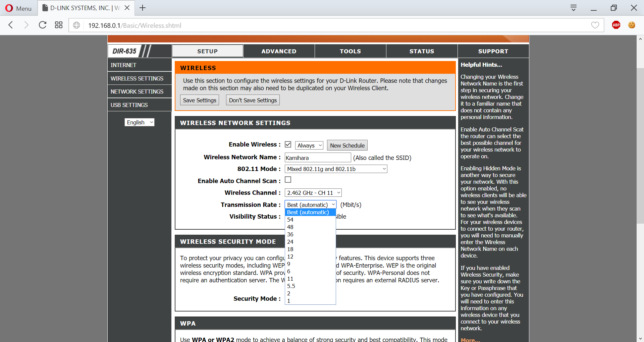Select 24 Mbit/s rate option
This screenshot has height=342, width=644.
(x=310, y=242)
